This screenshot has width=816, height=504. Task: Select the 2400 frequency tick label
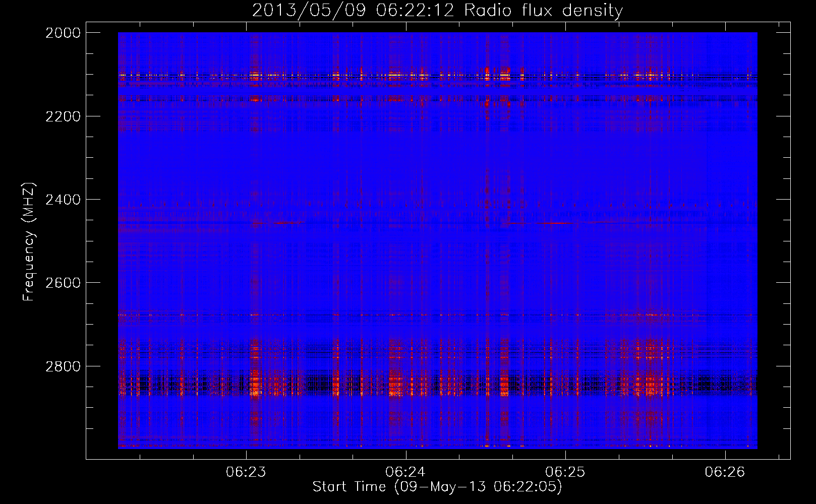pyautogui.click(x=63, y=200)
